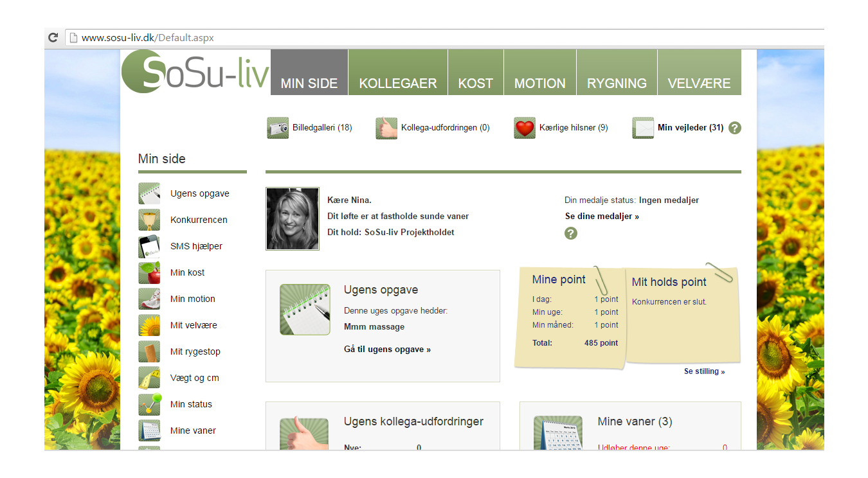The image size is (868, 478).
Task: Open the Kollega-udfordringen thumbs-up icon
Action: pyautogui.click(x=386, y=128)
